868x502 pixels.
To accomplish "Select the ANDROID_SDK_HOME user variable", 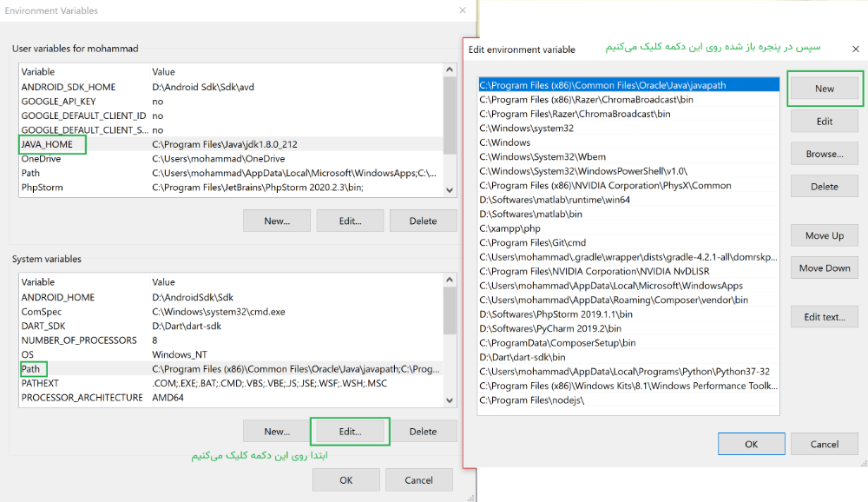I will (x=231, y=87).
